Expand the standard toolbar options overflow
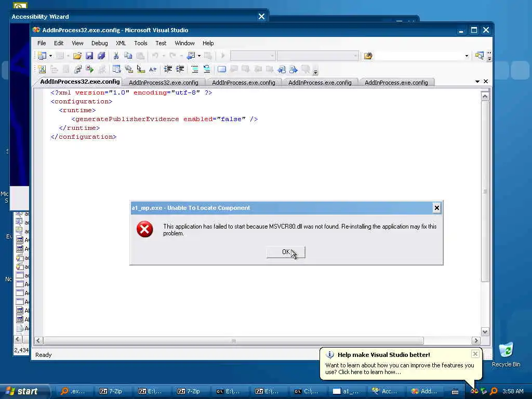532x399 pixels. coord(489,56)
